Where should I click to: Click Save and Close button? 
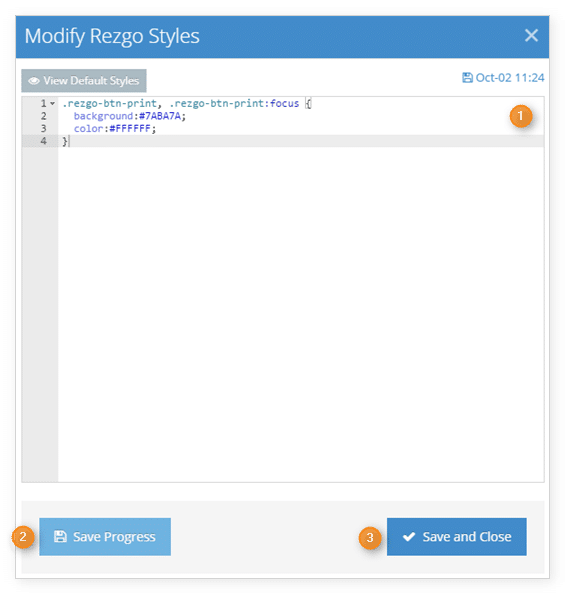point(456,536)
